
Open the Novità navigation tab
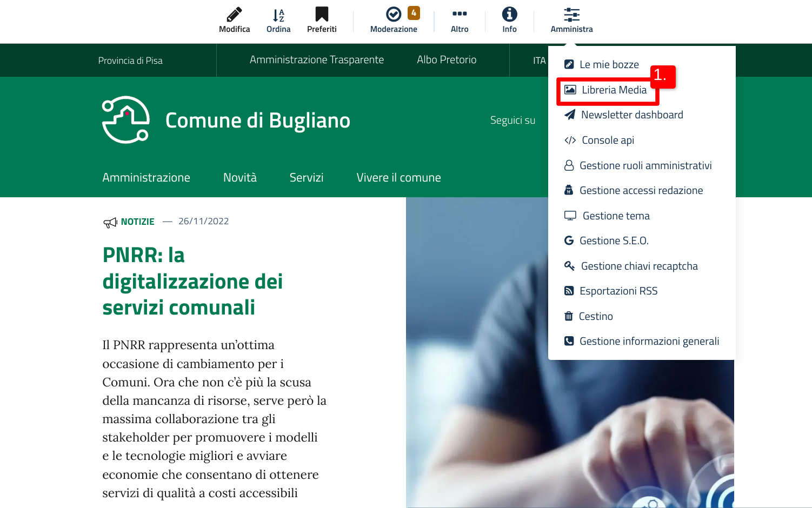240,177
